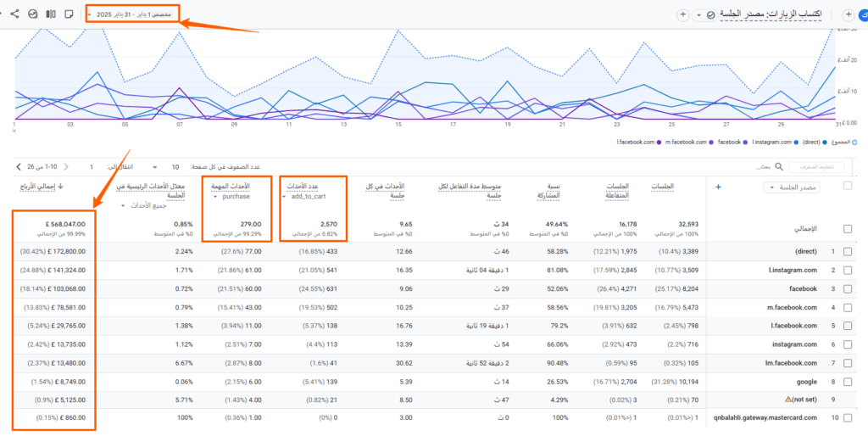Open the مصدر الجلسة dimension dropdown
This screenshot has width=868, height=436.
pyautogui.click(x=792, y=187)
